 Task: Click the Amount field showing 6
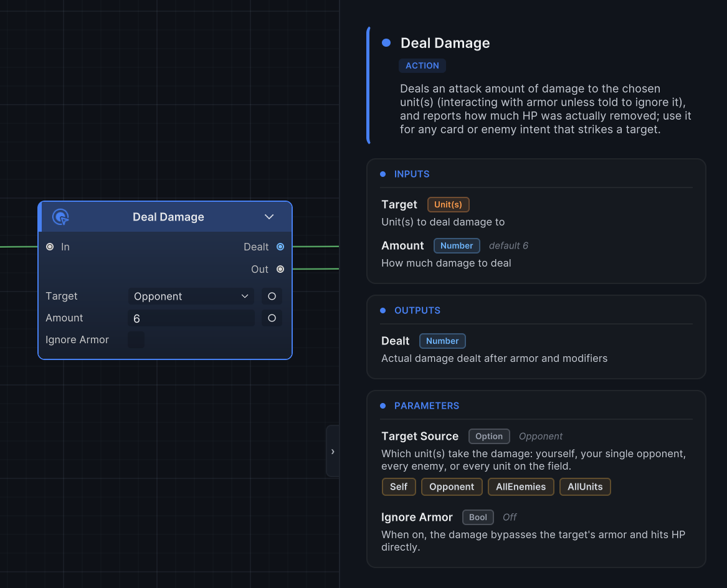(x=191, y=318)
